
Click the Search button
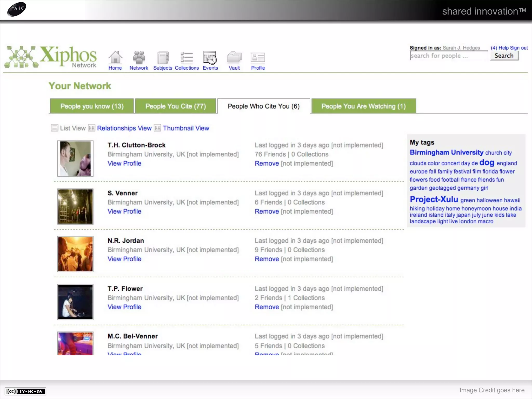504,56
